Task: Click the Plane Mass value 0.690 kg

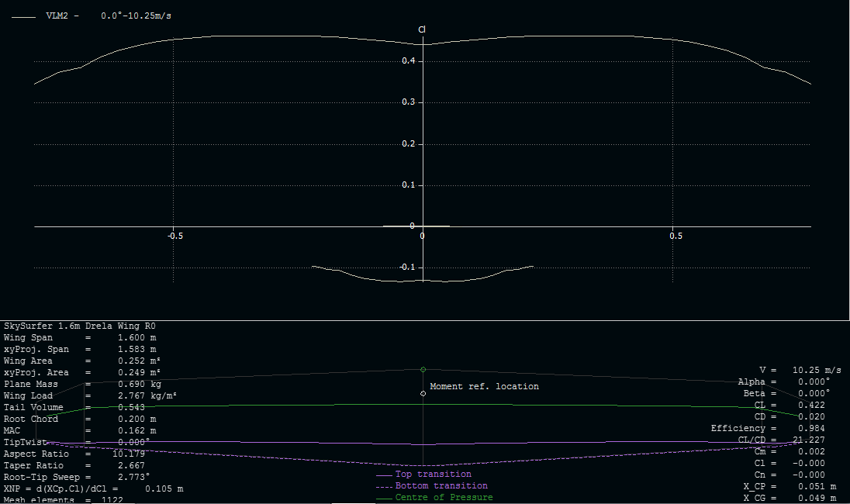Action: (140, 385)
